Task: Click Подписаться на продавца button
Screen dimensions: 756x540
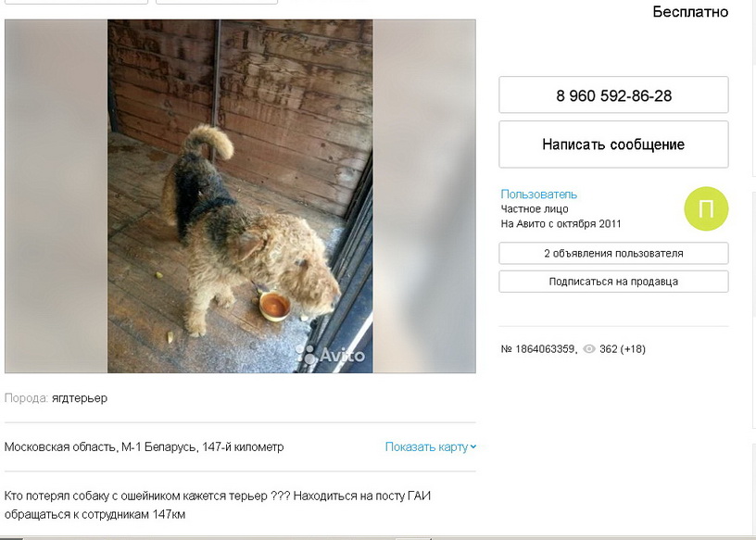Action: pyautogui.click(x=613, y=282)
